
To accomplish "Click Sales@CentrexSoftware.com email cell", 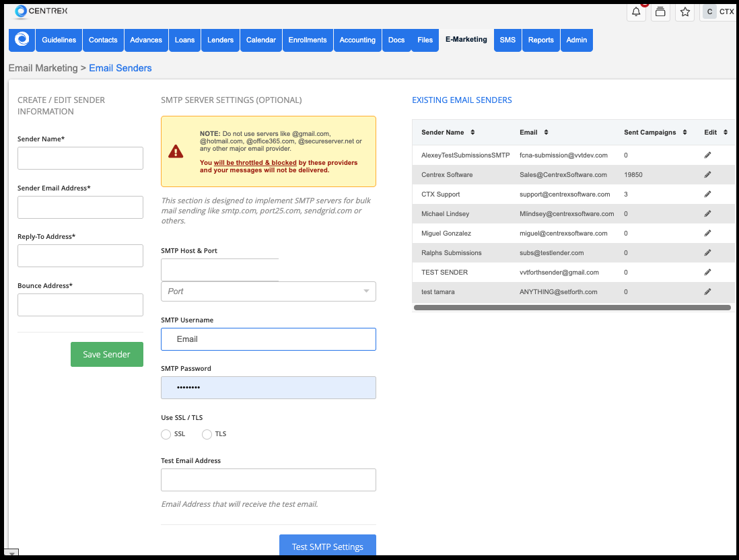I will [x=563, y=174].
